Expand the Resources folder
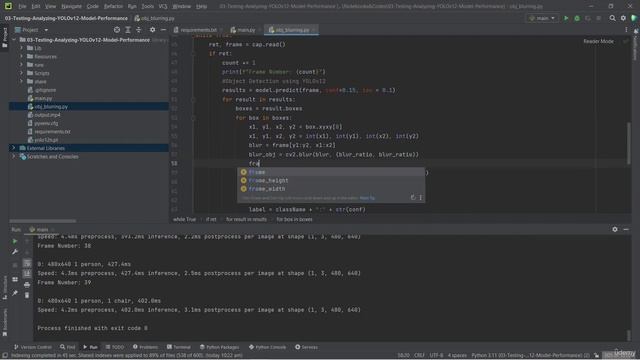 [x=21, y=56]
